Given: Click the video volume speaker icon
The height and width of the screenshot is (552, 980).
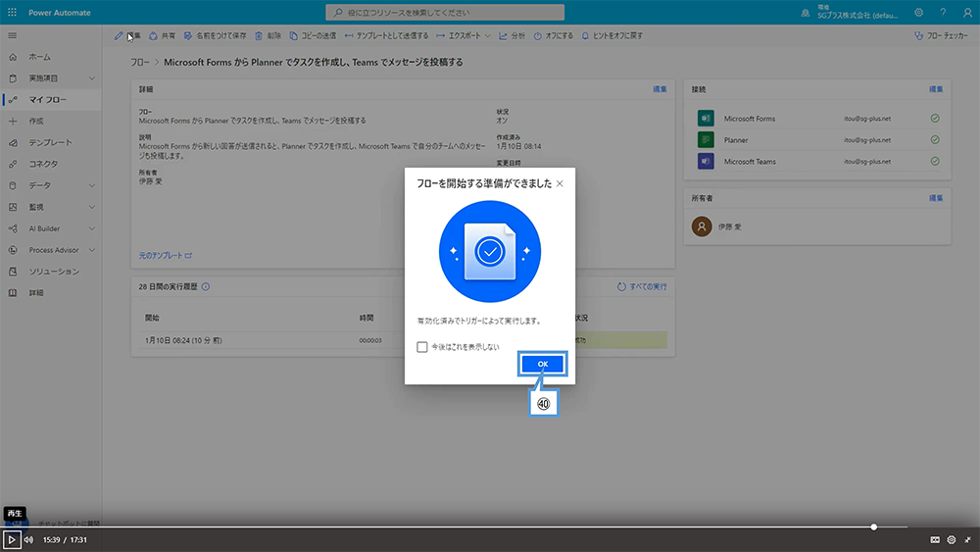Looking at the screenshot, I should click(x=28, y=539).
